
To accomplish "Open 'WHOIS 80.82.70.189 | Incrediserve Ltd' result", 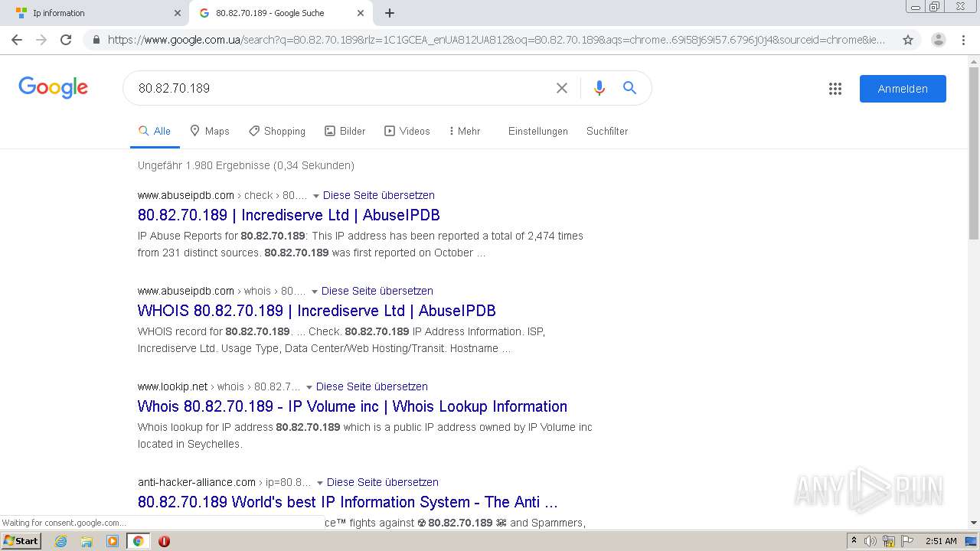I will click(317, 311).
